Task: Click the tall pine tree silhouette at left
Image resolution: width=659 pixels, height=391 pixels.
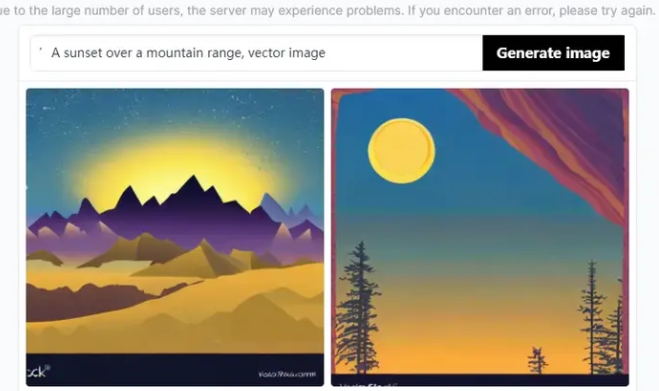Action: tap(358, 307)
